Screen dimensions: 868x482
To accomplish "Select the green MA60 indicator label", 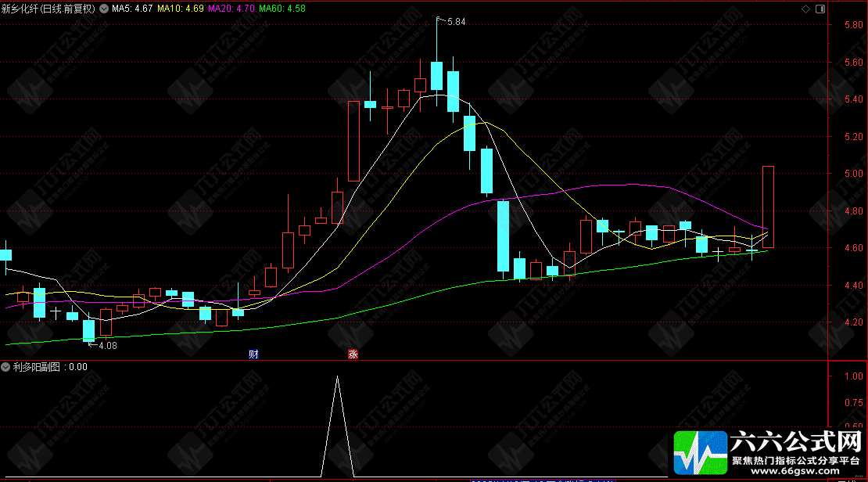I will (282, 9).
